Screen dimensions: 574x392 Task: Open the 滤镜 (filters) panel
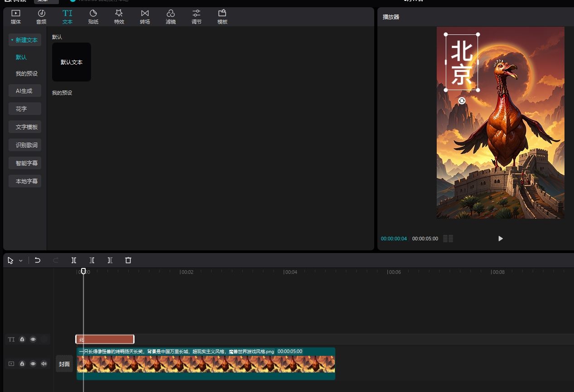tap(171, 17)
